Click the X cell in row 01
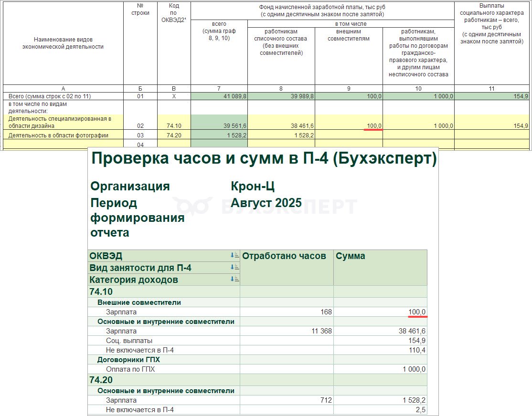532x416 pixels. coord(174,96)
